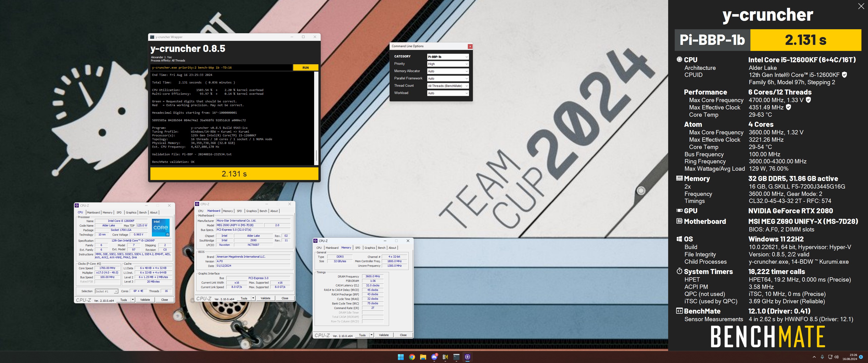Close the BenchMate result panel with the X
Screen dimensions: 868x363
click(861, 6)
